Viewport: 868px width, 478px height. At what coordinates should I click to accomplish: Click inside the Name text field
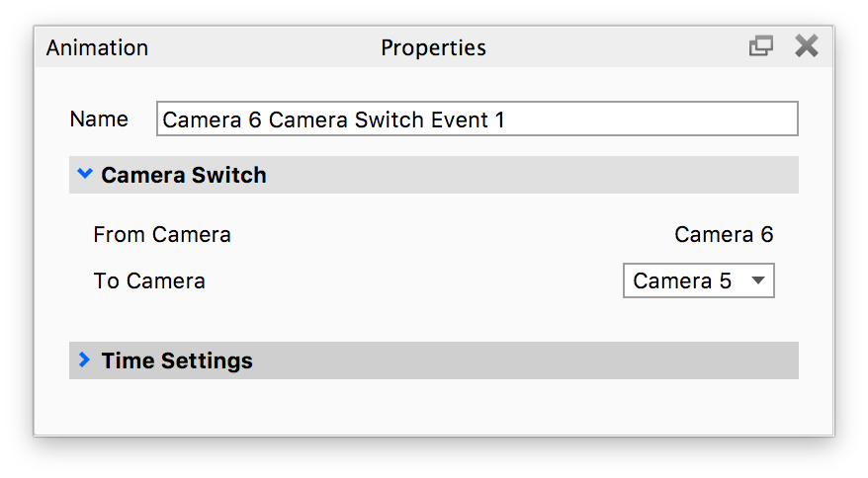tap(477, 119)
